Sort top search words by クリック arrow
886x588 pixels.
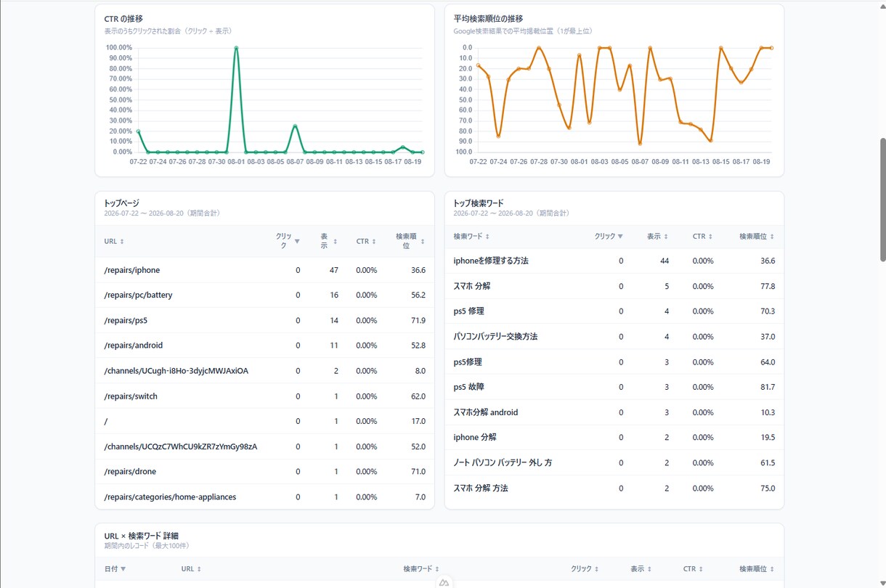[620, 237]
